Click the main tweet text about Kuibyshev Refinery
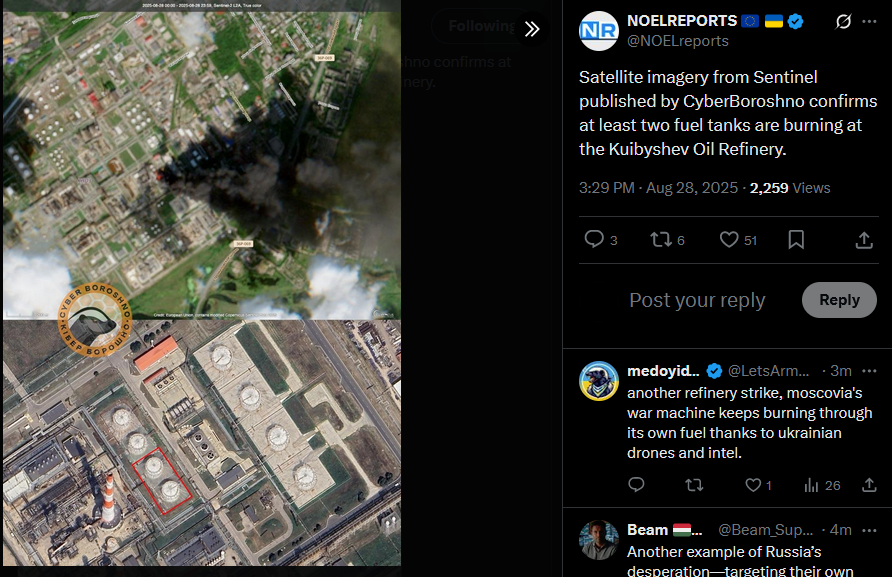Image resolution: width=892 pixels, height=577 pixels. (x=728, y=113)
